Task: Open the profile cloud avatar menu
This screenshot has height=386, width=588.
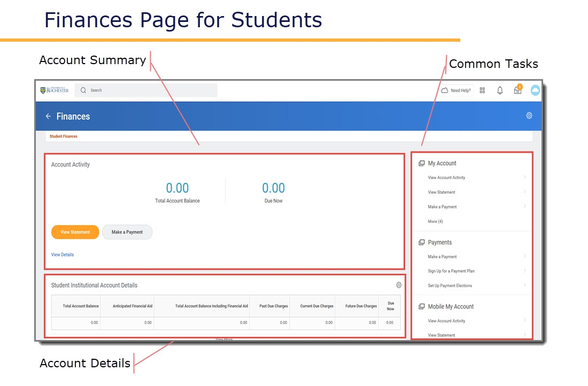Action: coord(535,90)
